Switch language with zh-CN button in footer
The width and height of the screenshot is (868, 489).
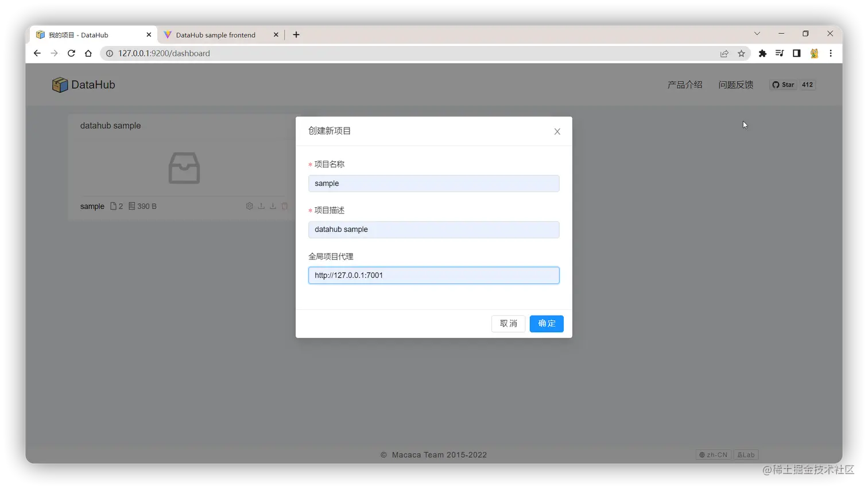(x=713, y=455)
